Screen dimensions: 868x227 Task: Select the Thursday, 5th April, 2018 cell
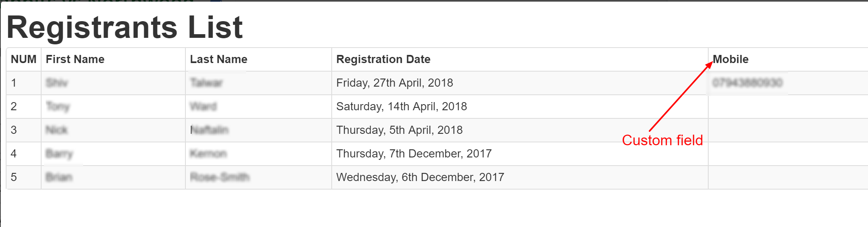point(399,130)
